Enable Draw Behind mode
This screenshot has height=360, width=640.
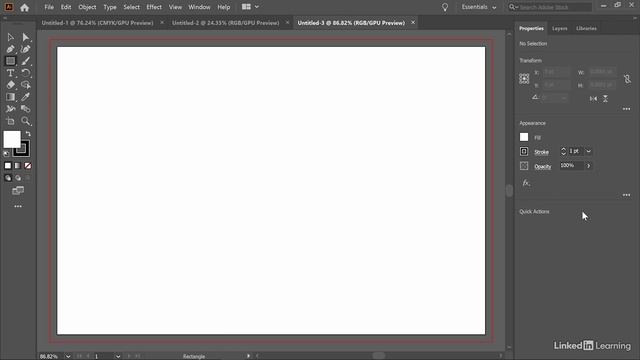pos(18,178)
